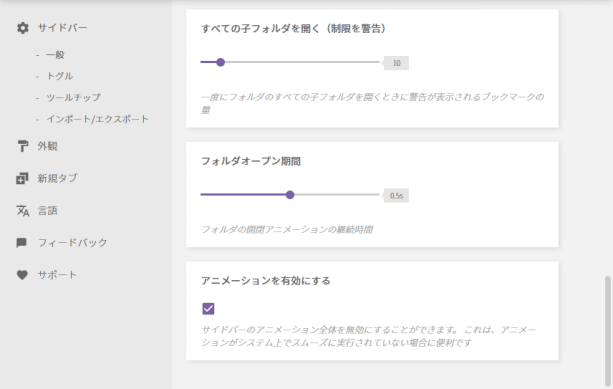Screen dimensions: 613x389
Task: Click the 外観 paint roller icon
Action: point(23,146)
